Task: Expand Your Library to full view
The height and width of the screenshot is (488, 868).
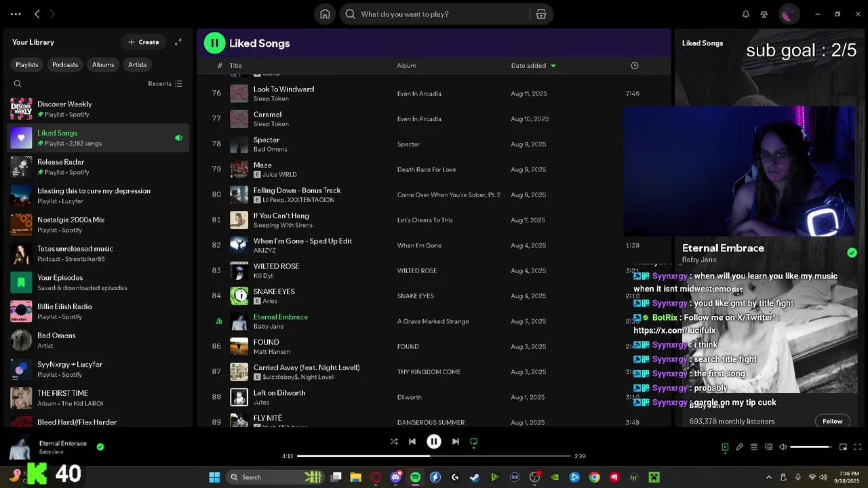Action: coord(178,42)
